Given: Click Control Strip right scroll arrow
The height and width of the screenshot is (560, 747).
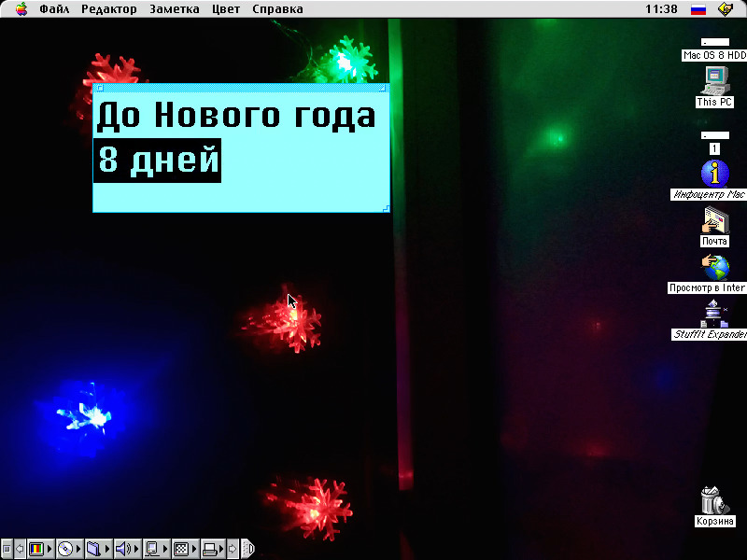Looking at the screenshot, I should pyautogui.click(x=233, y=550).
